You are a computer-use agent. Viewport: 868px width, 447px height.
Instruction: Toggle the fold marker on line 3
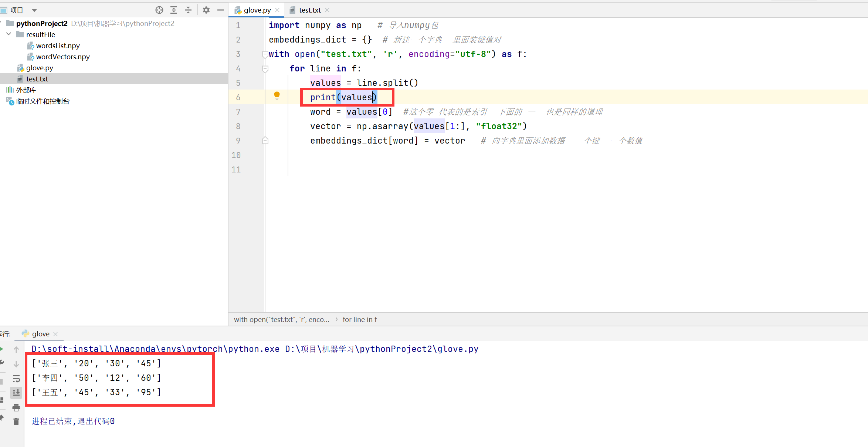[x=265, y=54]
